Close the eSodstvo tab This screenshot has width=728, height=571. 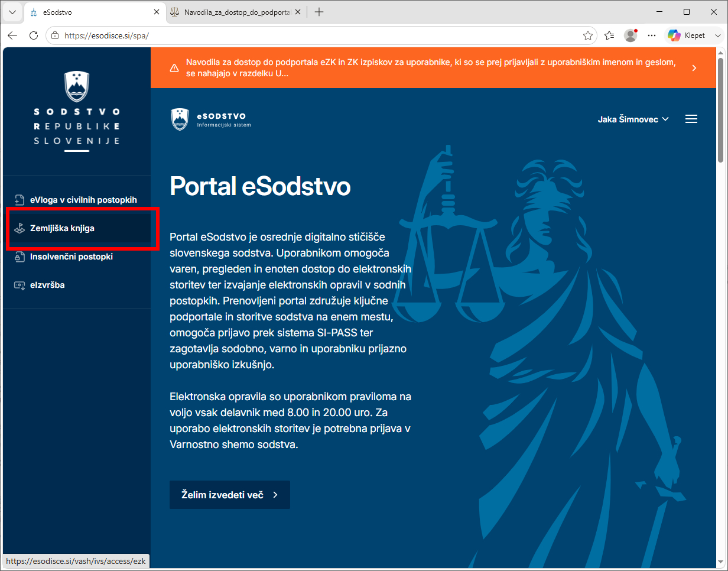click(157, 12)
